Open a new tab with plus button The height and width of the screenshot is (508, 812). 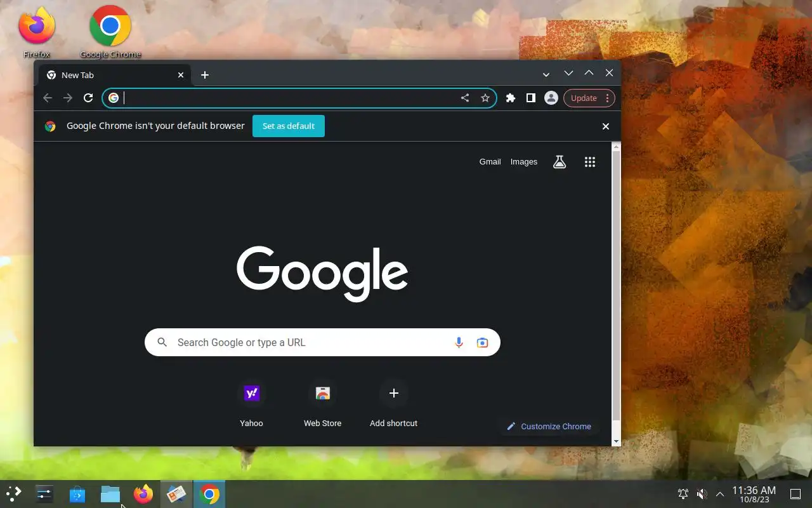tap(205, 75)
